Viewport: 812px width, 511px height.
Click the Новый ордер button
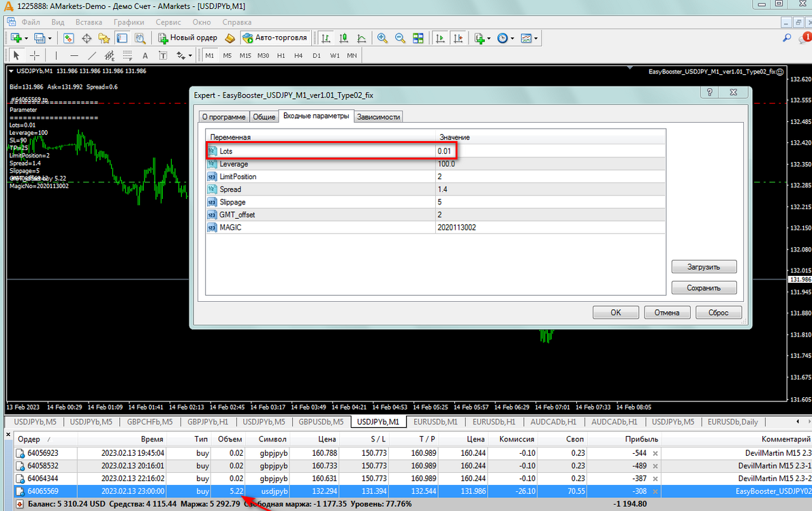(x=188, y=37)
